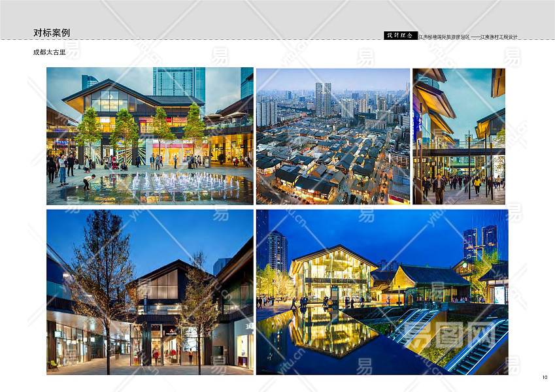Click the heading text '对标案例'
Viewport: 555px width, 392px height.
tap(52, 33)
